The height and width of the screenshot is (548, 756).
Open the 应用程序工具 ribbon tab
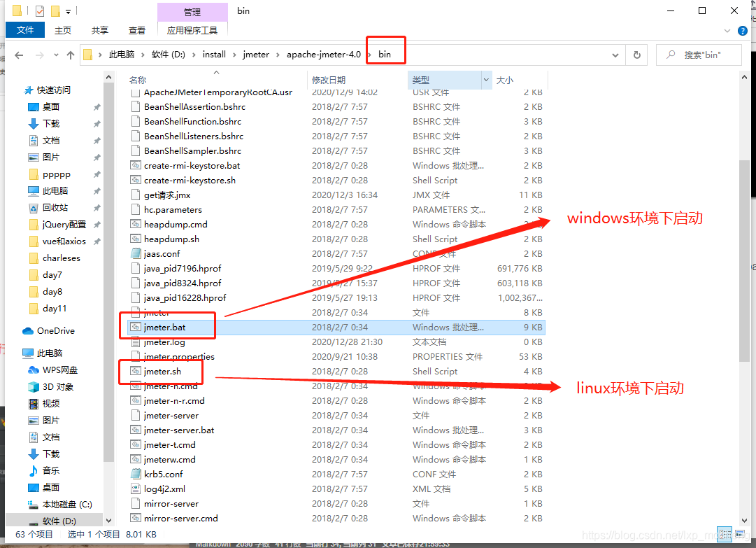(x=192, y=30)
